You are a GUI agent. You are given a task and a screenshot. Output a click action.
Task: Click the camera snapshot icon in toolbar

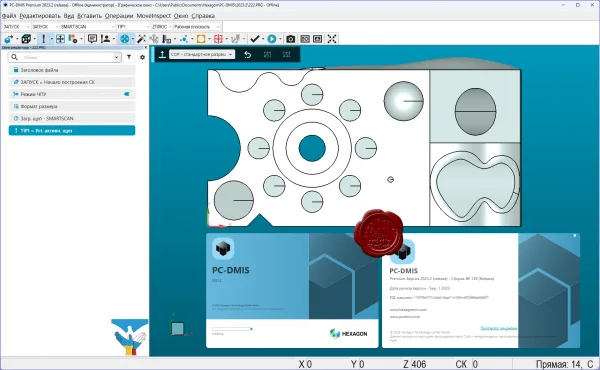point(290,39)
